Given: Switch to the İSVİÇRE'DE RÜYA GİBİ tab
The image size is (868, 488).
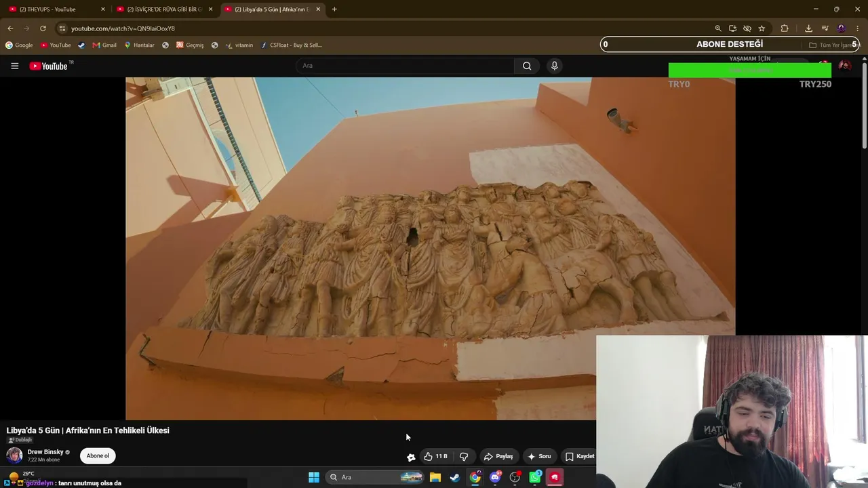Looking at the screenshot, I should click(x=163, y=9).
